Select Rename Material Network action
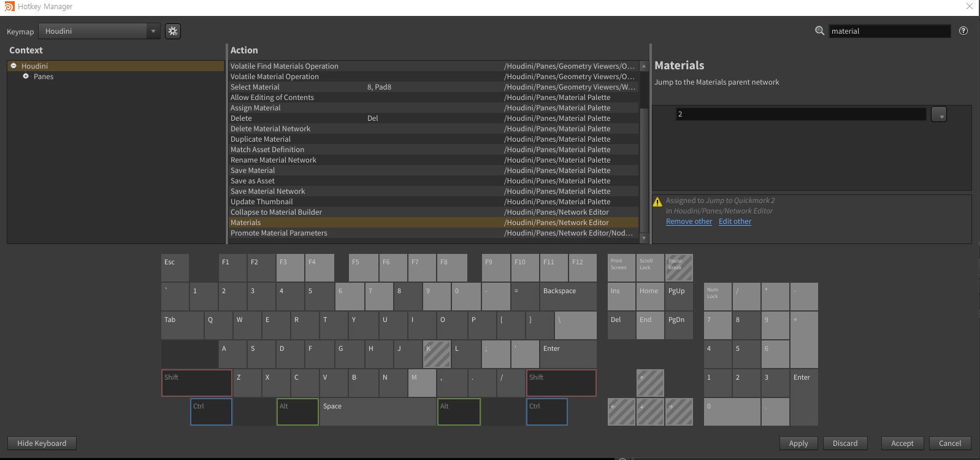 tap(434, 160)
